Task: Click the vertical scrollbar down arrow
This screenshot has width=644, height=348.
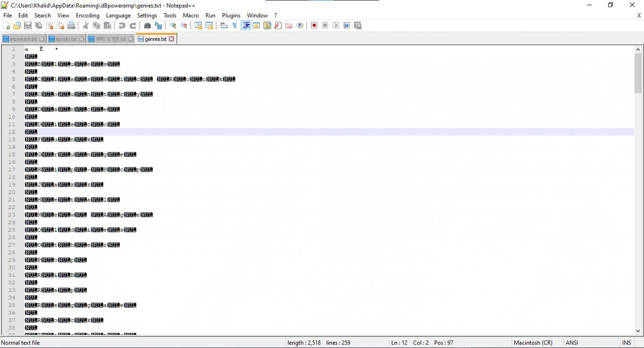Action: (x=638, y=331)
